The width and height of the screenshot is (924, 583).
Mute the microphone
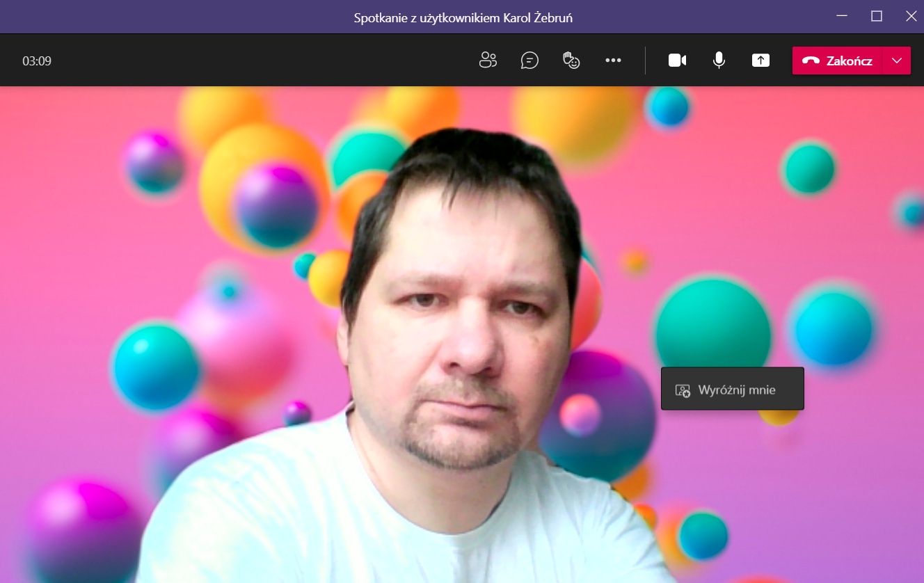pos(719,61)
